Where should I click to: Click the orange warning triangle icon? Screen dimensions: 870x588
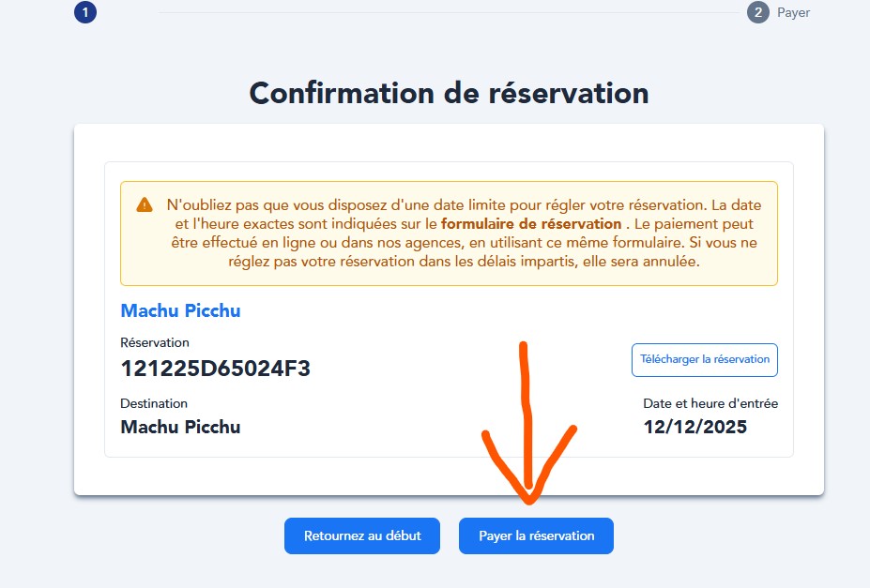coord(145,204)
